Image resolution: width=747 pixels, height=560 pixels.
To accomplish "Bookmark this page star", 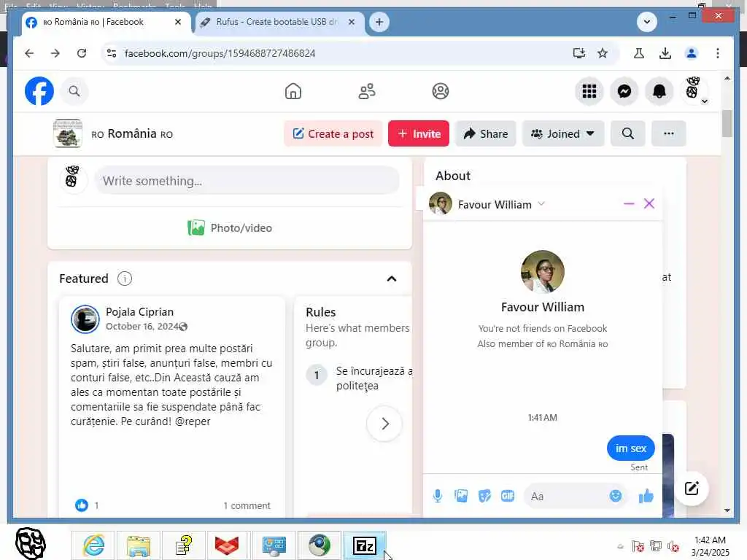I will click(603, 53).
